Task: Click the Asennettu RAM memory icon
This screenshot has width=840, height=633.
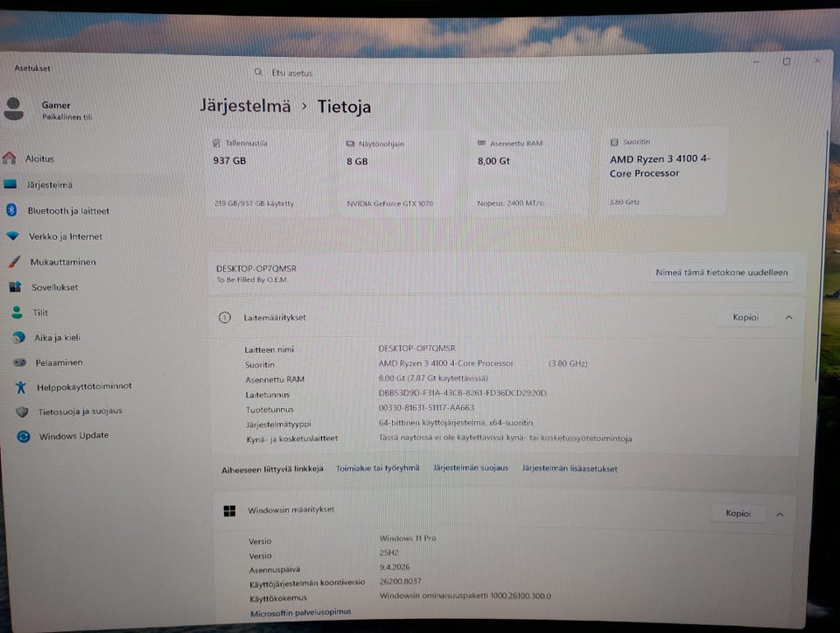Action: (x=481, y=143)
